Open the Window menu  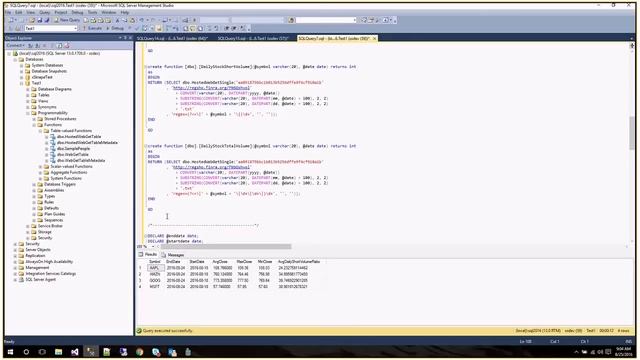[x=109, y=13]
